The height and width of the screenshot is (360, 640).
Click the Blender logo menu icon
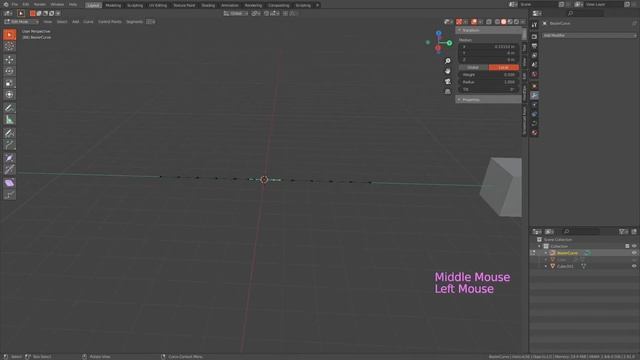pyautogui.click(x=6, y=4)
